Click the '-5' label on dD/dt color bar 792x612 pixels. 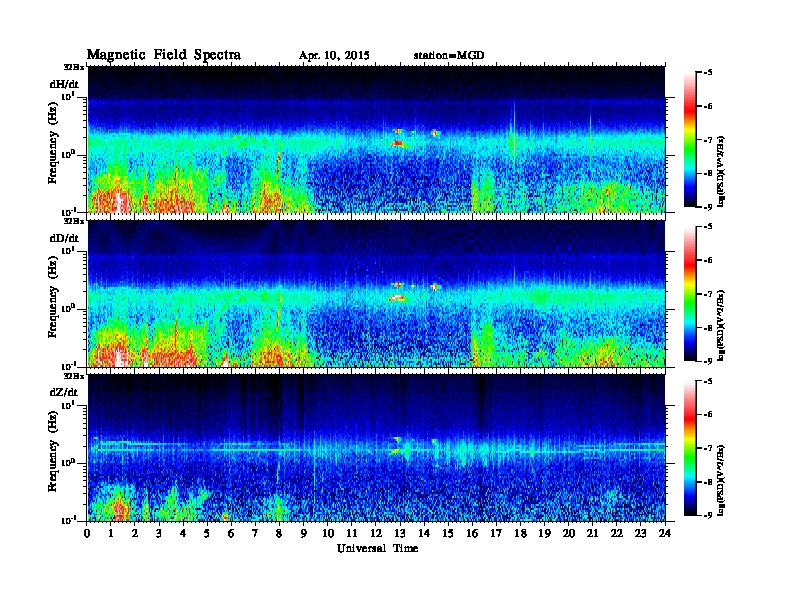[708, 227]
